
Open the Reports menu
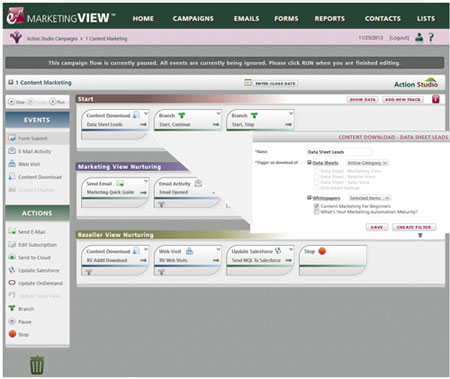click(330, 19)
